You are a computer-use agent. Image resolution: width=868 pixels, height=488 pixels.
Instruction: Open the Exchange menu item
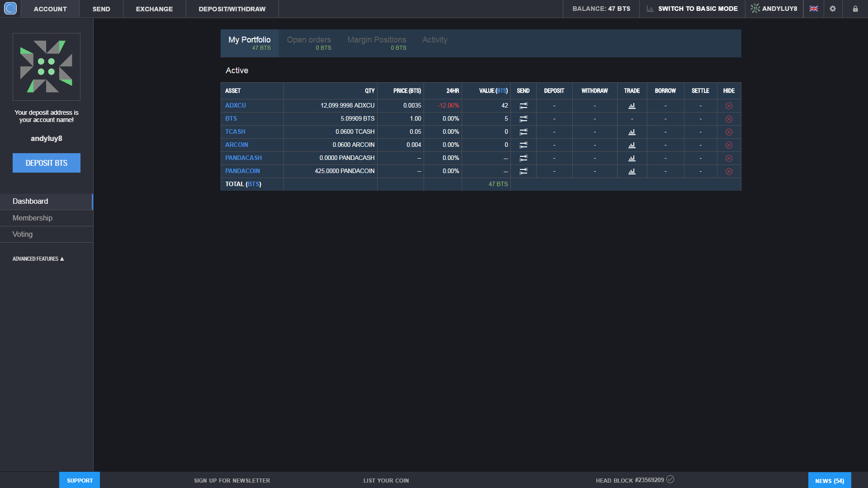(x=154, y=9)
